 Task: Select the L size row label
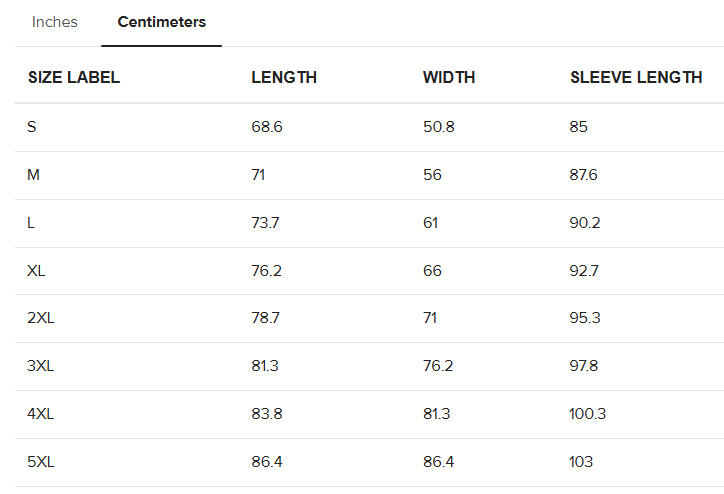[x=31, y=223]
